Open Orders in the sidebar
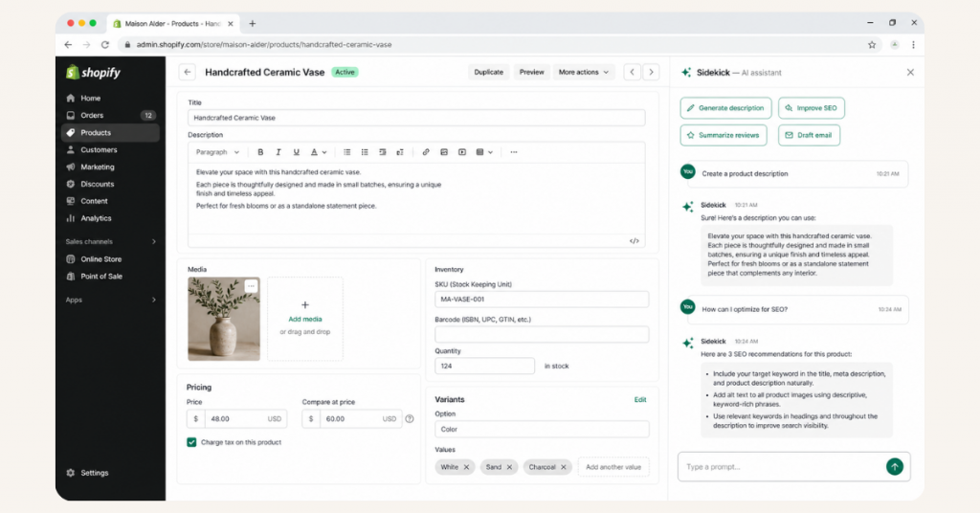980x513 pixels. coord(93,116)
